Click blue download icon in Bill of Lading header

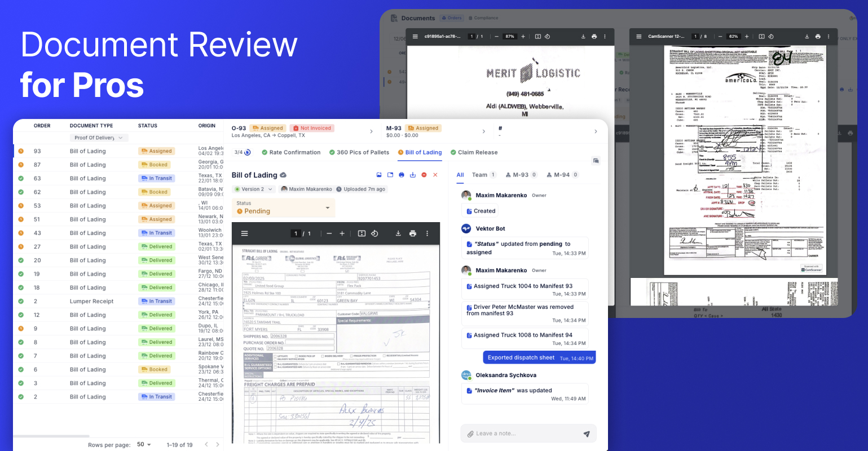click(413, 175)
